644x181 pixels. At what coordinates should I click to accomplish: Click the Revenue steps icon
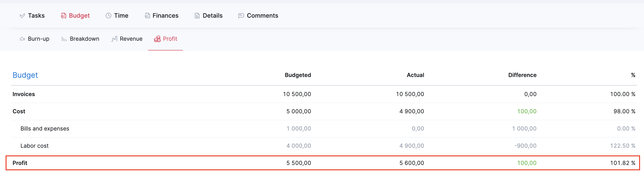pyautogui.click(x=114, y=39)
